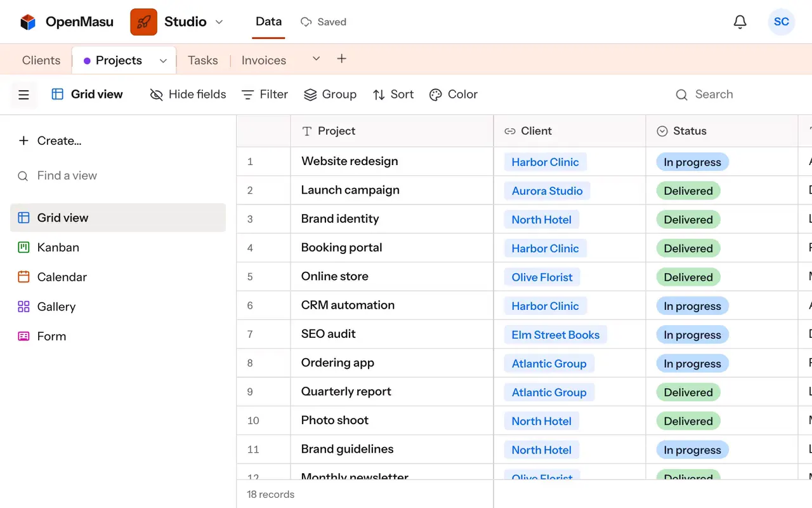
Task: Open the Projects tab dropdown chevron
Action: pyautogui.click(x=163, y=61)
